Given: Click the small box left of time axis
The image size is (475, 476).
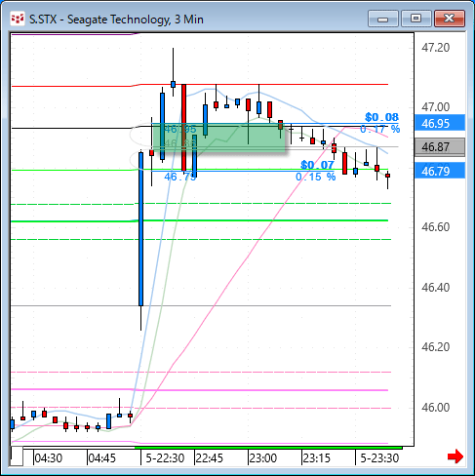Looking at the screenshot, I should [17, 456].
